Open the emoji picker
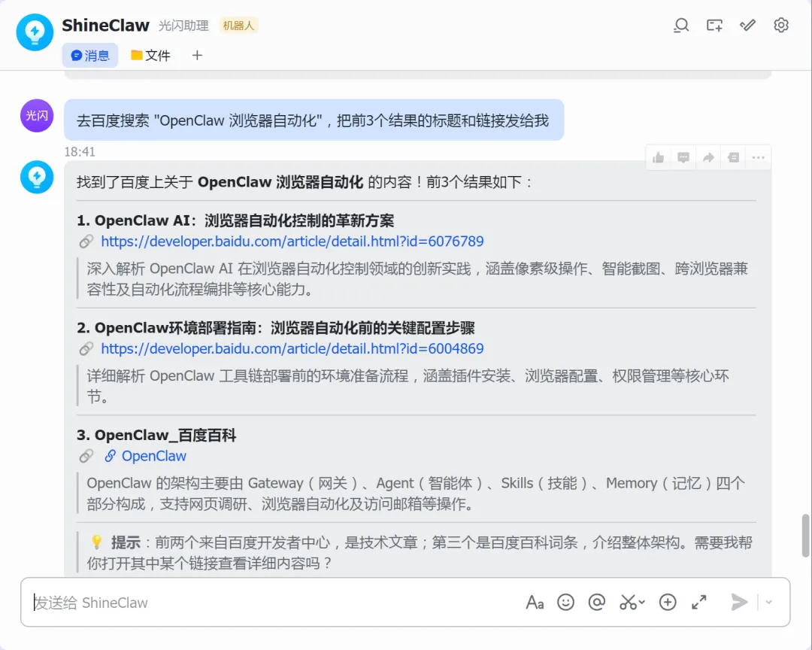Viewport: 812px width, 650px height. pyautogui.click(x=565, y=603)
